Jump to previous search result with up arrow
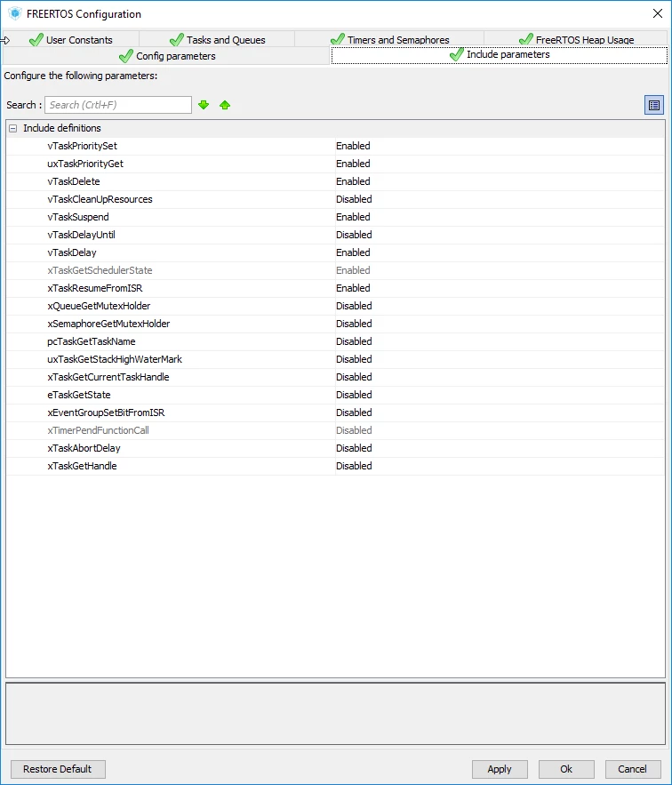 [225, 105]
